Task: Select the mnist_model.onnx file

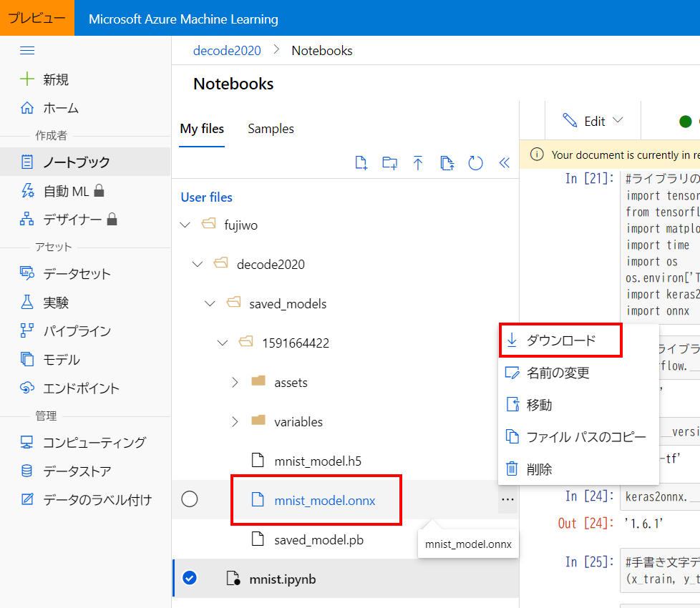Action: tap(324, 501)
